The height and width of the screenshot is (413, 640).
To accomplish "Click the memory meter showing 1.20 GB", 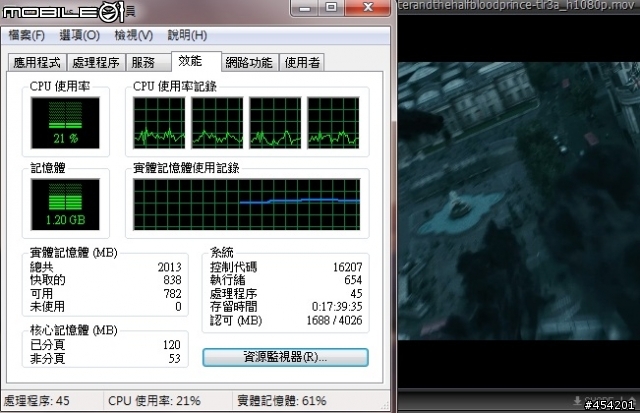I will coord(65,204).
